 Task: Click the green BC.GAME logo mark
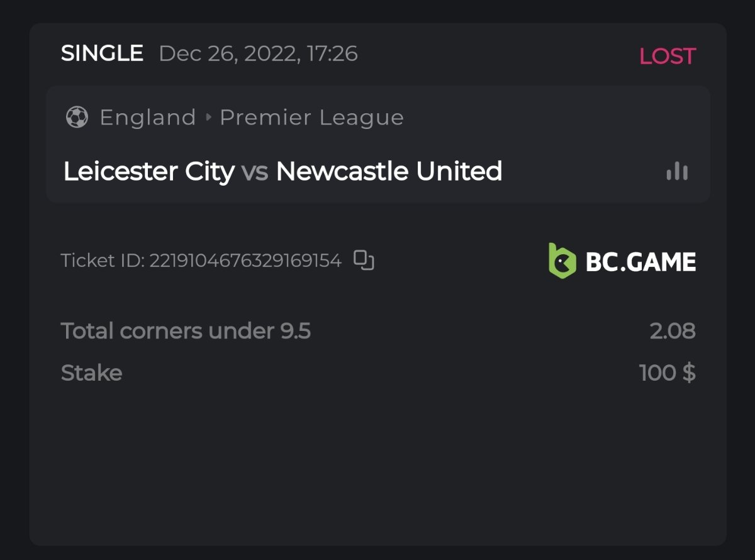pyautogui.click(x=561, y=260)
